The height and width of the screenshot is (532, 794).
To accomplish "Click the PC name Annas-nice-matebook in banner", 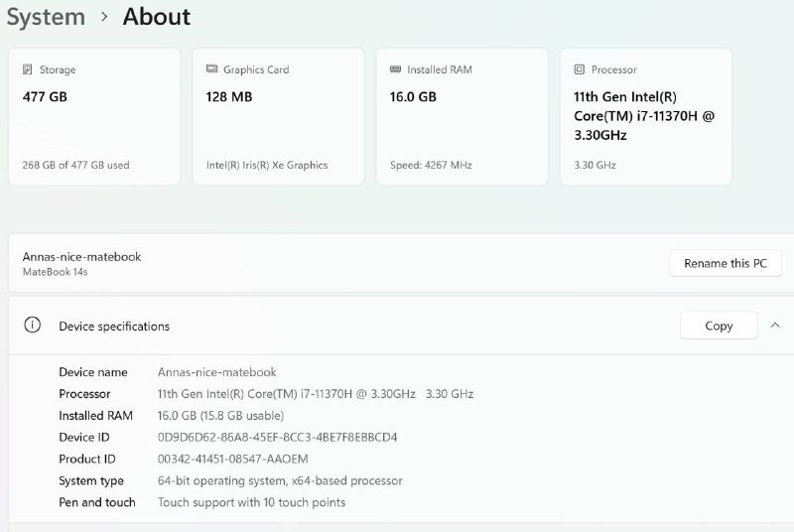I will [81, 257].
